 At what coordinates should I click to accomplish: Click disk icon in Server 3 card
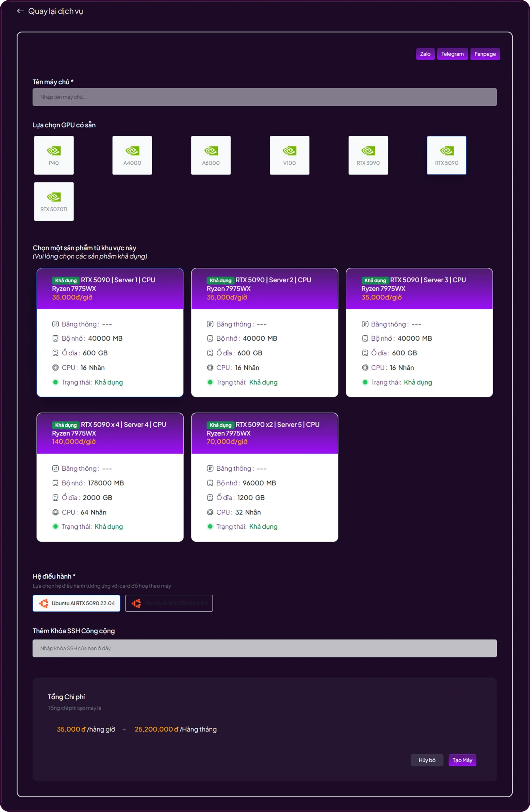365,353
